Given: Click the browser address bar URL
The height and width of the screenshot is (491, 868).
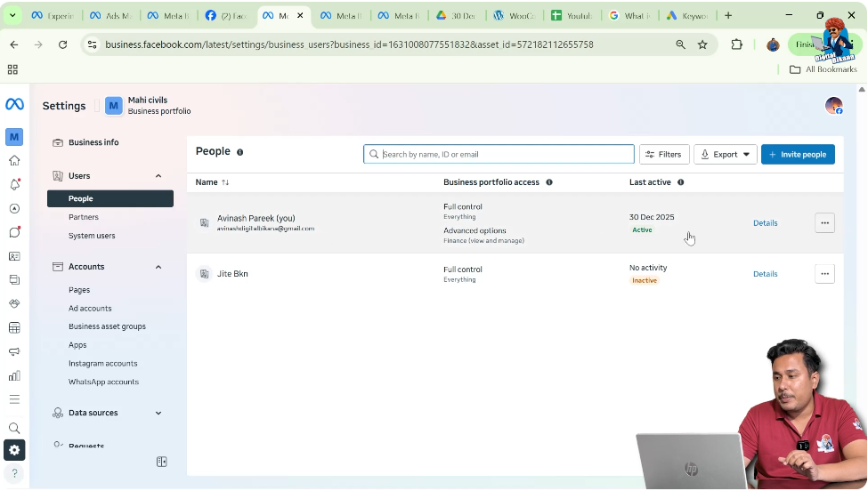Looking at the screenshot, I should [349, 44].
